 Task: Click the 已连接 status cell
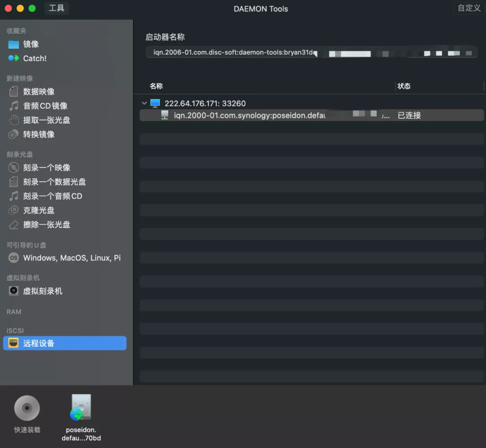[x=409, y=115]
